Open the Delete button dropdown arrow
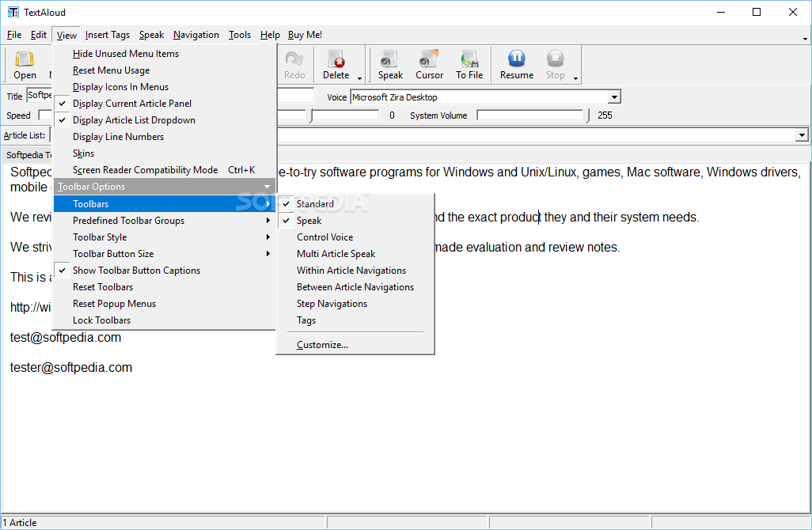 click(x=359, y=78)
